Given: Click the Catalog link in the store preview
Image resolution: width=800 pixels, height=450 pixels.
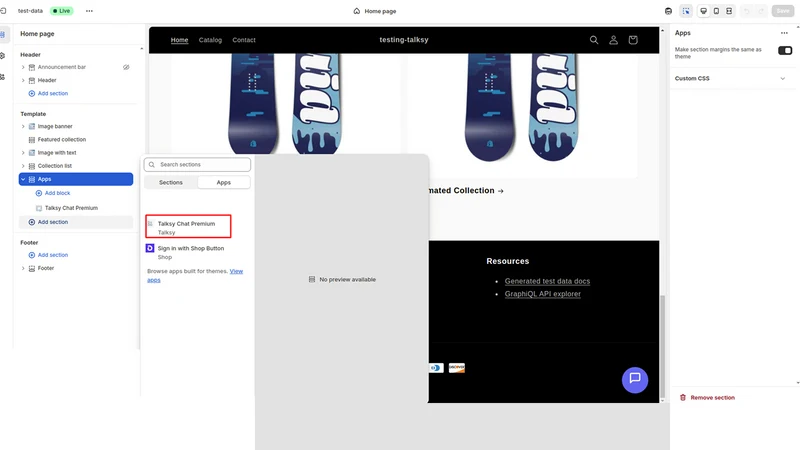Looking at the screenshot, I should pos(210,40).
